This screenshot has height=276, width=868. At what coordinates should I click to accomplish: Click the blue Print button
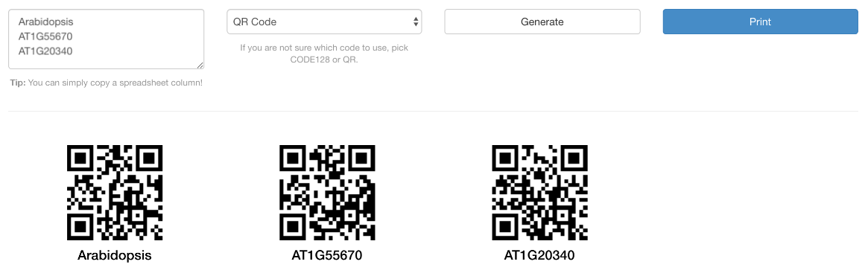(760, 22)
